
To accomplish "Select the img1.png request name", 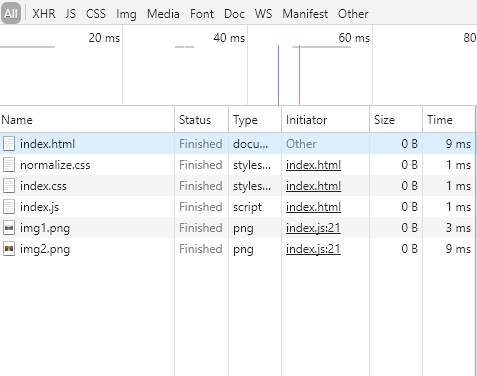I will click(45, 228).
